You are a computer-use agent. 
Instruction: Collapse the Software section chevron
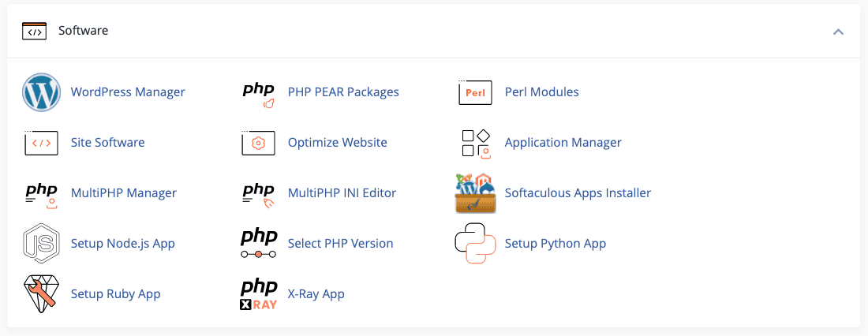838,32
